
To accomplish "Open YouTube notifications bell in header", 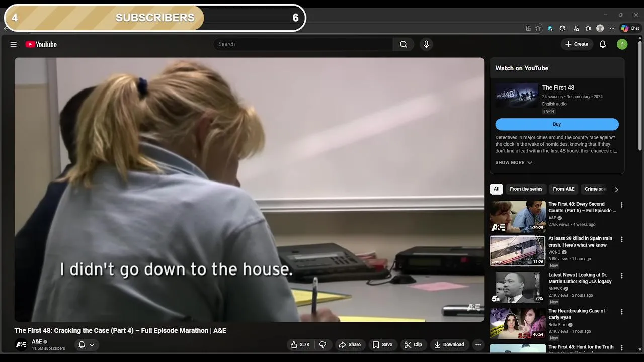I will point(603,44).
